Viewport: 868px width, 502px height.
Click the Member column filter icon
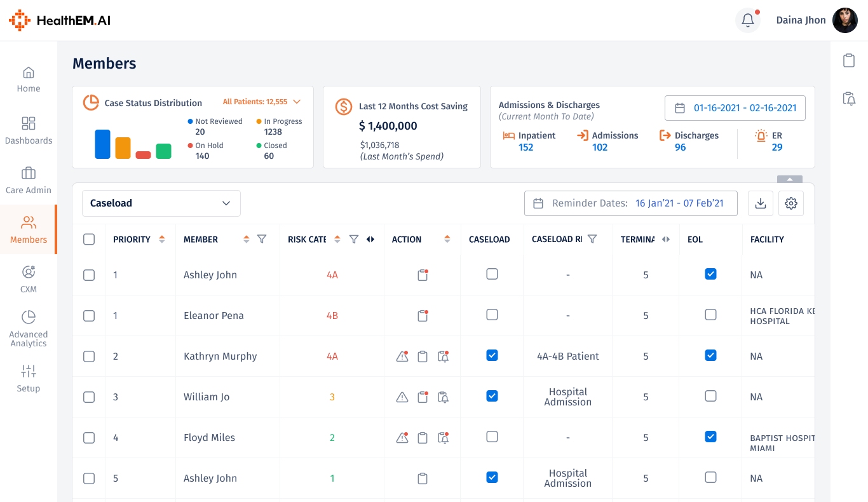click(x=262, y=240)
